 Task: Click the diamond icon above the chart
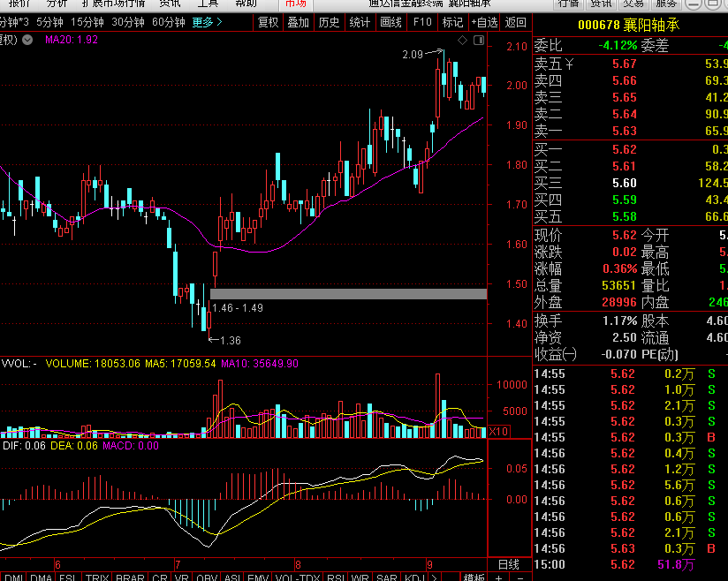tap(462, 41)
